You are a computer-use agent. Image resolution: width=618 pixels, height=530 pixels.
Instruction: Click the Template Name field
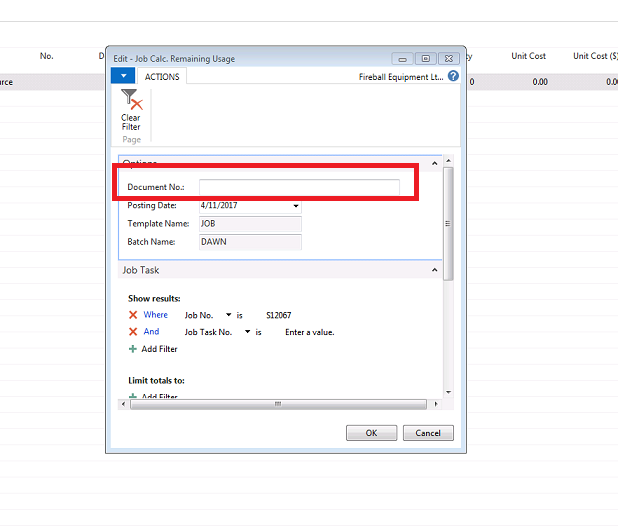tap(250, 224)
